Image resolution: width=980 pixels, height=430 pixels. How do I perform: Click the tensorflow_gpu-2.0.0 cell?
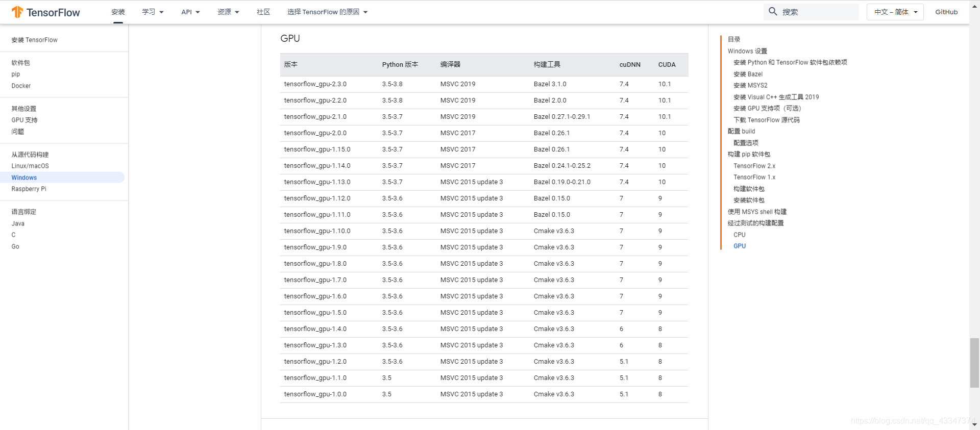[x=315, y=133]
